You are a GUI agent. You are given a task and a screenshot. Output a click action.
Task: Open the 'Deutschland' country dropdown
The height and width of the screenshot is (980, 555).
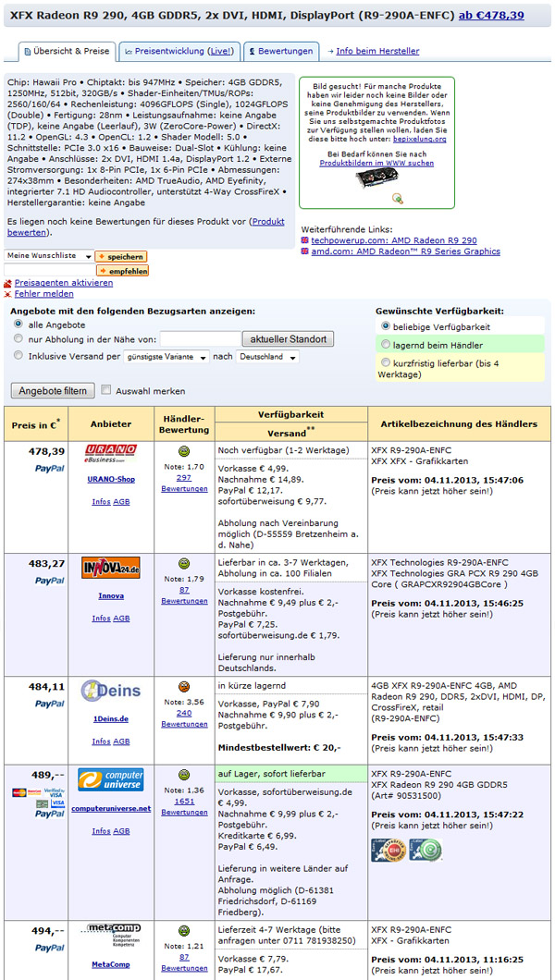[267, 356]
